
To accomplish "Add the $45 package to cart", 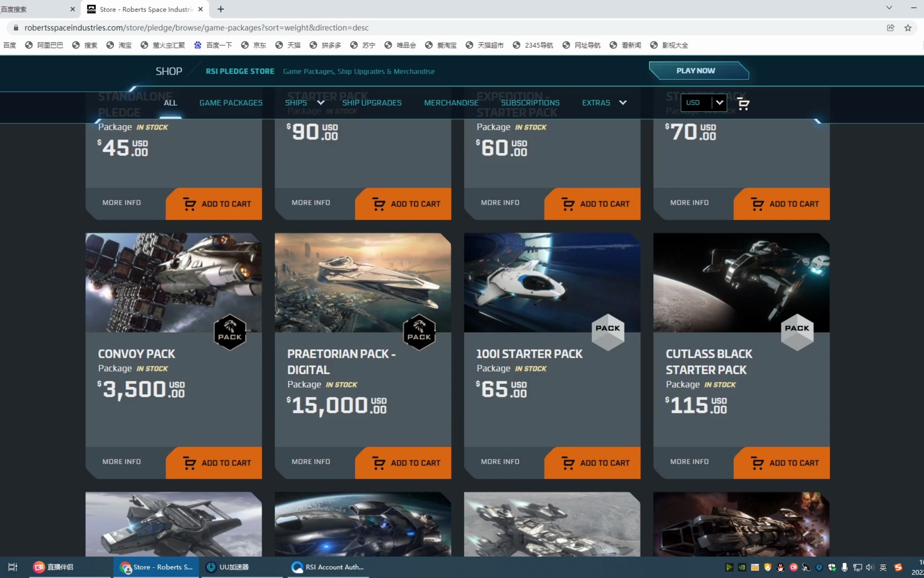I will 214,203.
